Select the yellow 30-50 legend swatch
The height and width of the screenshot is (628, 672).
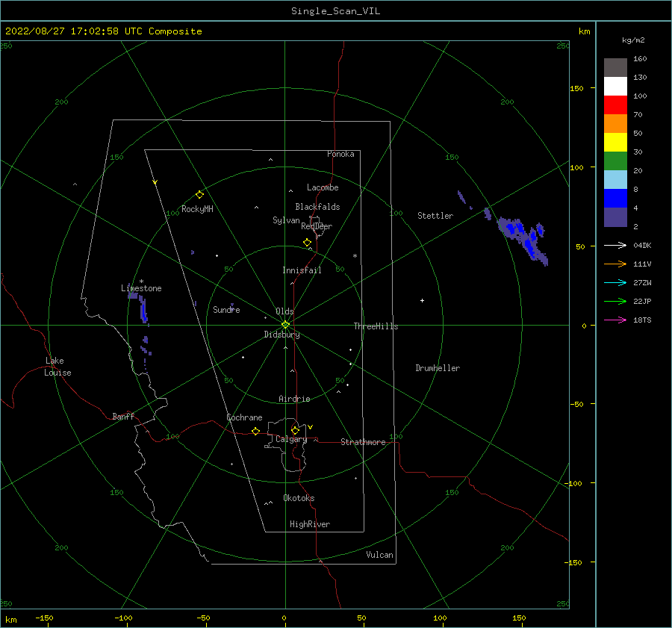click(615, 143)
